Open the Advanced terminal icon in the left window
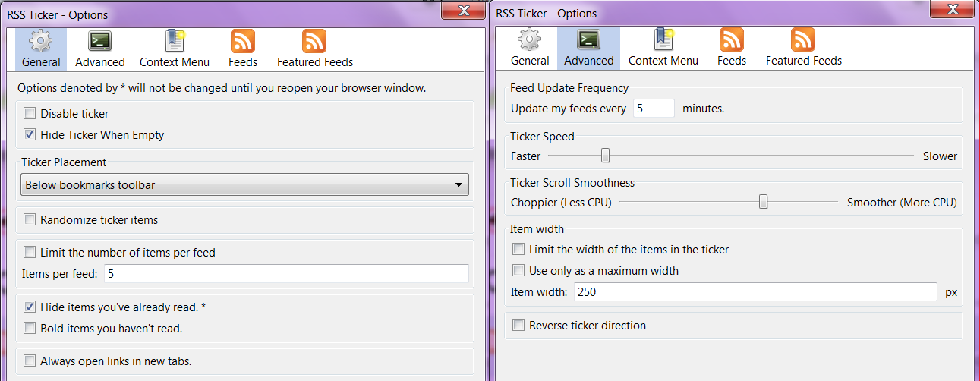The image size is (980, 381). point(99,42)
